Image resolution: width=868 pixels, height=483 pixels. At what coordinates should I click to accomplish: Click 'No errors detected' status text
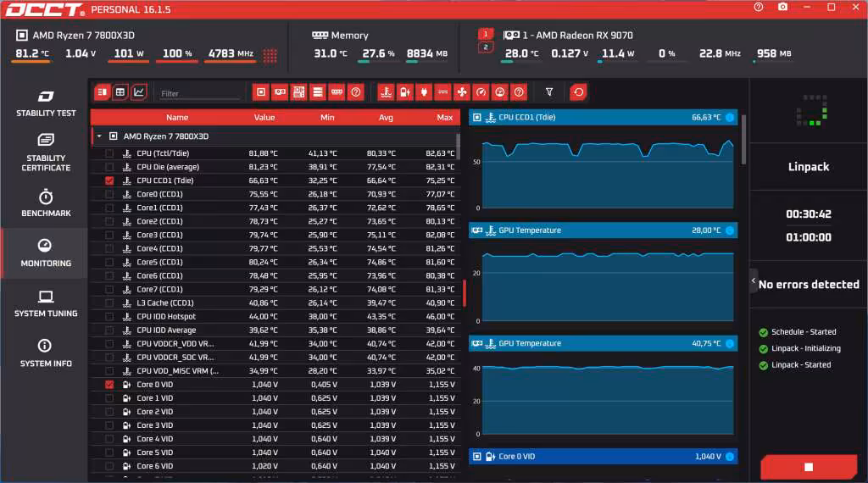(x=809, y=285)
